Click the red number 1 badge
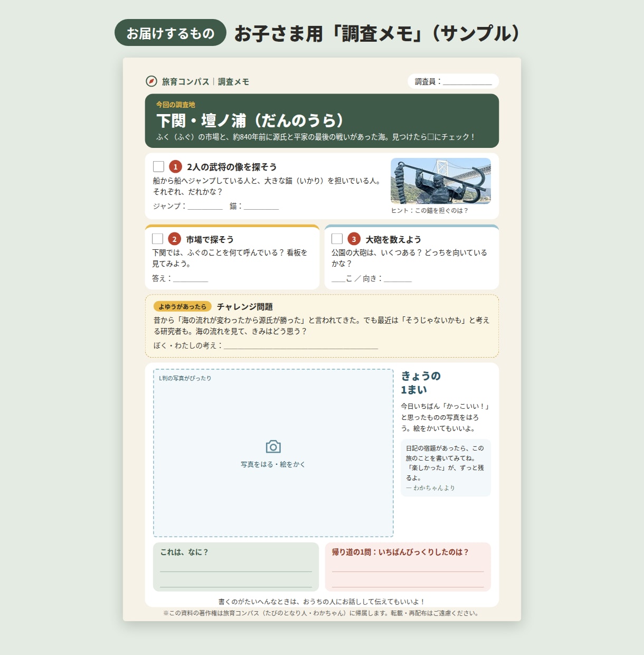This screenshot has width=644, height=655. point(175,167)
